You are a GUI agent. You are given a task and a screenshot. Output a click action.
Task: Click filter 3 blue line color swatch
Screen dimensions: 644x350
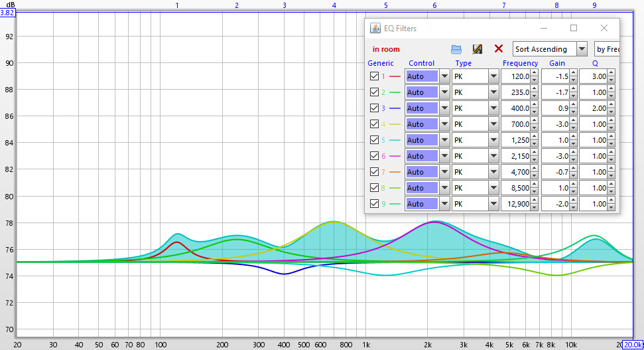pos(395,108)
